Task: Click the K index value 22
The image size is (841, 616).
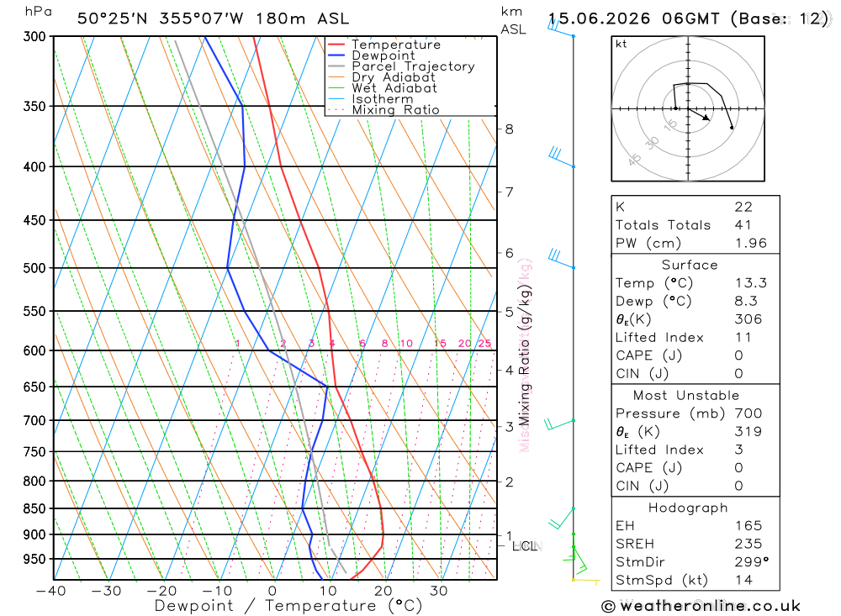Action: [x=743, y=207]
